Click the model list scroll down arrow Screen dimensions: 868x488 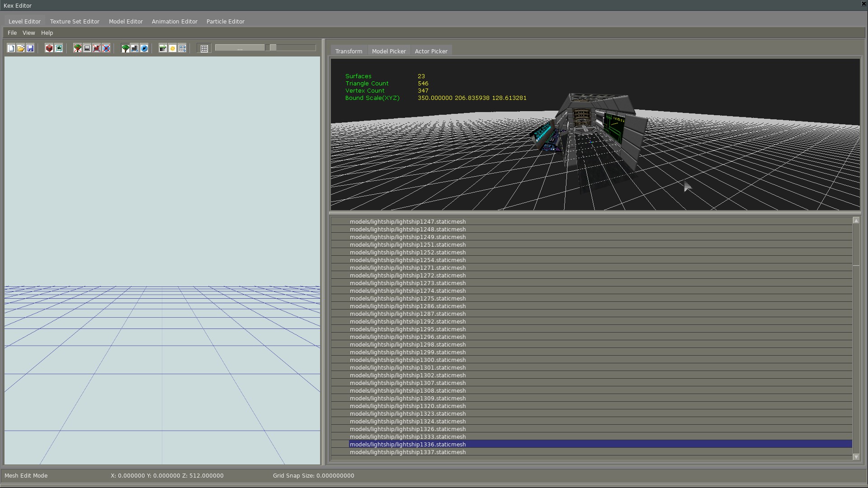pos(856,457)
